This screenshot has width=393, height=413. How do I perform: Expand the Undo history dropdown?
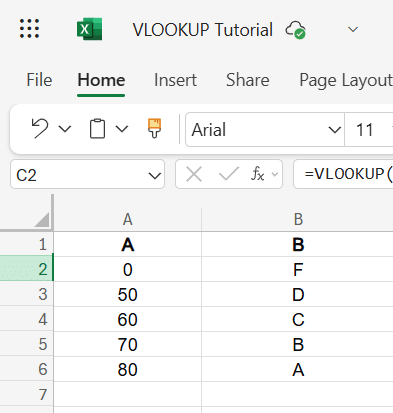[x=65, y=129]
